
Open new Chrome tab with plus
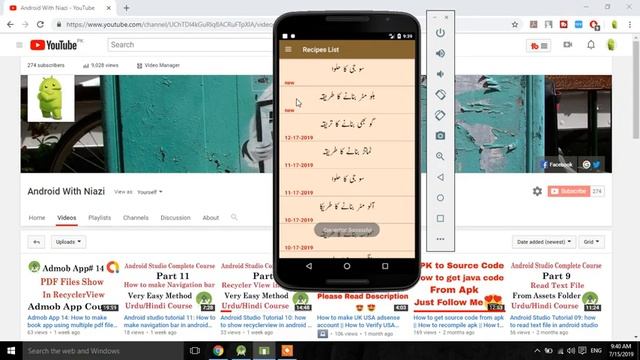click(x=126, y=8)
